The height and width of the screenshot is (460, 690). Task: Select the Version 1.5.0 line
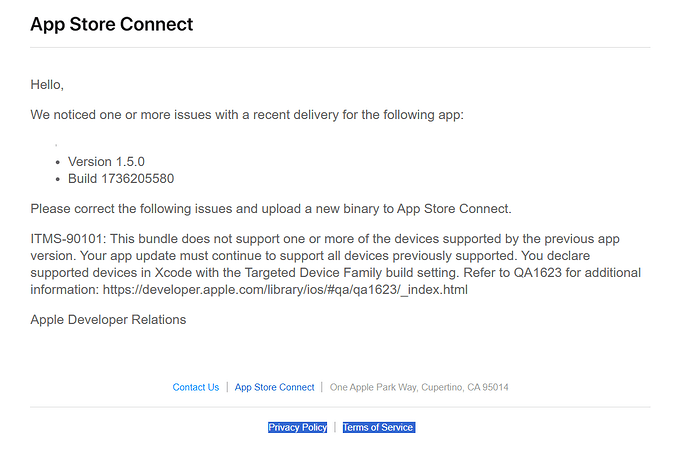(x=106, y=162)
